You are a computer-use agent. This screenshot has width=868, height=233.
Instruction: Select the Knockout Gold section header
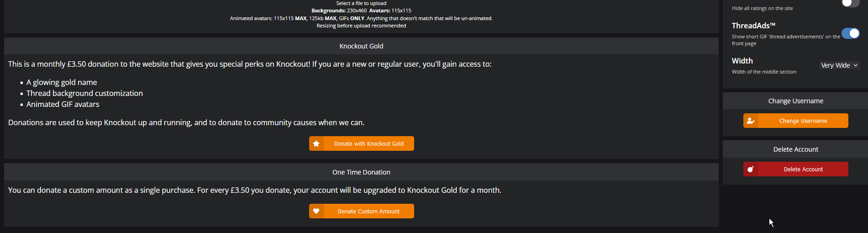(361, 46)
